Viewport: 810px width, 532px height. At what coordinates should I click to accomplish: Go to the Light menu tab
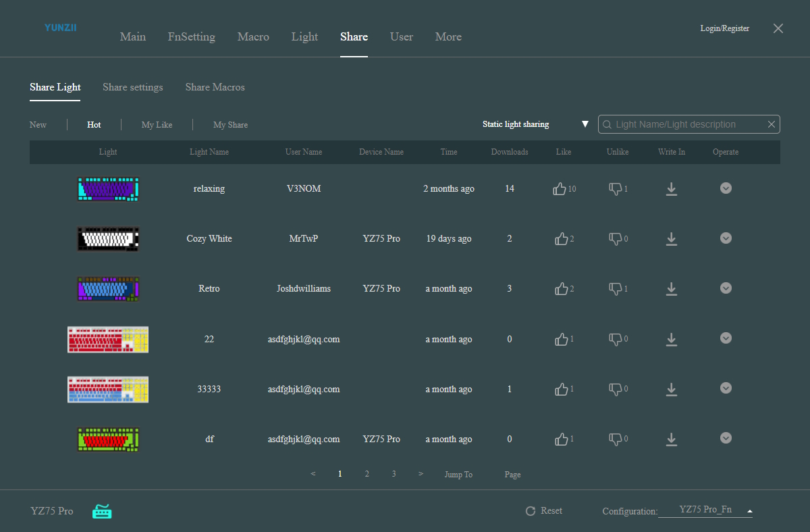tap(304, 36)
